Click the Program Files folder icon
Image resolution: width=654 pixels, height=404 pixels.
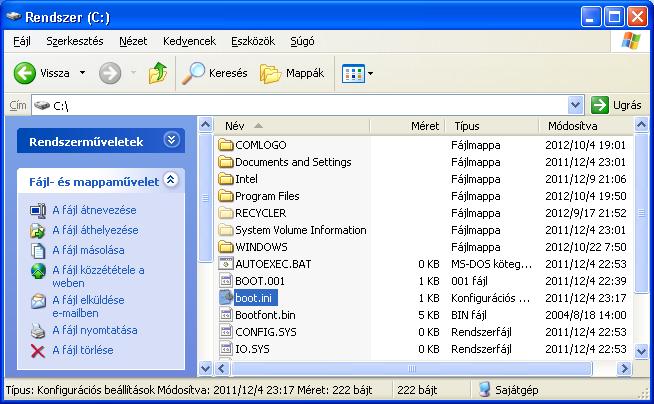tap(226, 196)
